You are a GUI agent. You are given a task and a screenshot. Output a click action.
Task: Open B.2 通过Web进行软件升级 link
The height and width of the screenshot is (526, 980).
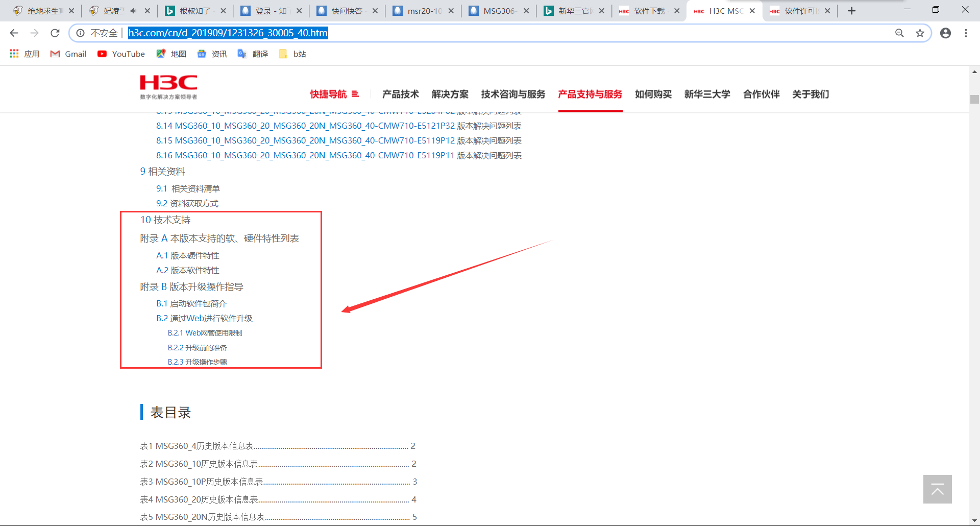tap(204, 318)
